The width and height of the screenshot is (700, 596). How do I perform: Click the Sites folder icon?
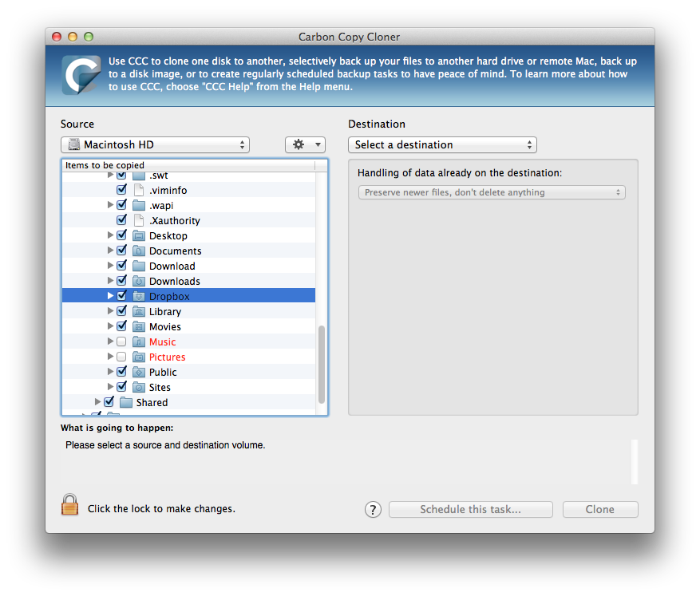pos(139,387)
